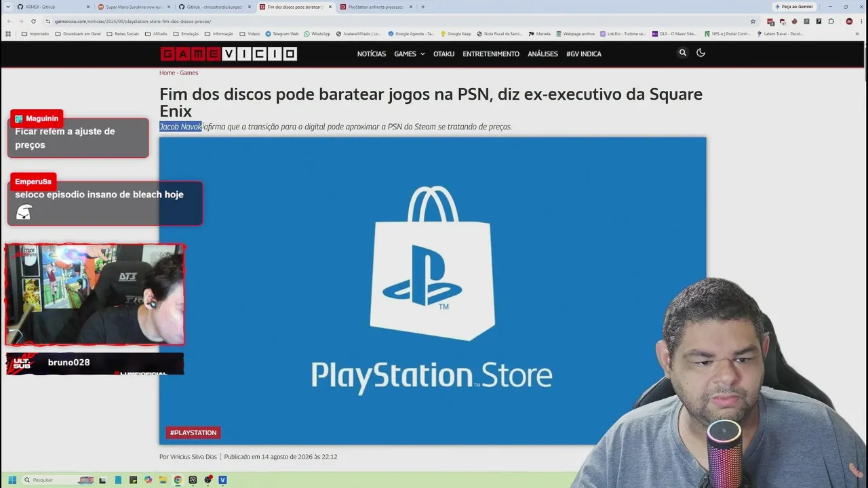Open a new browser tab
The width and height of the screenshot is (868, 488).
coord(422,7)
